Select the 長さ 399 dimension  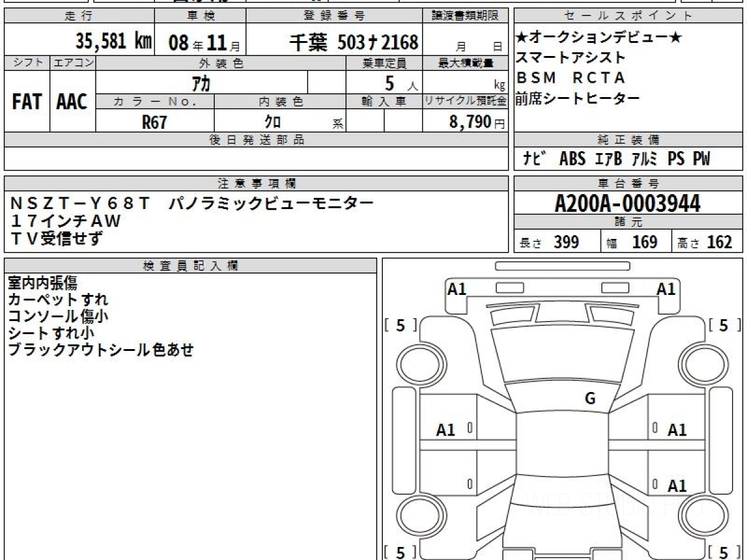pyautogui.click(x=549, y=242)
